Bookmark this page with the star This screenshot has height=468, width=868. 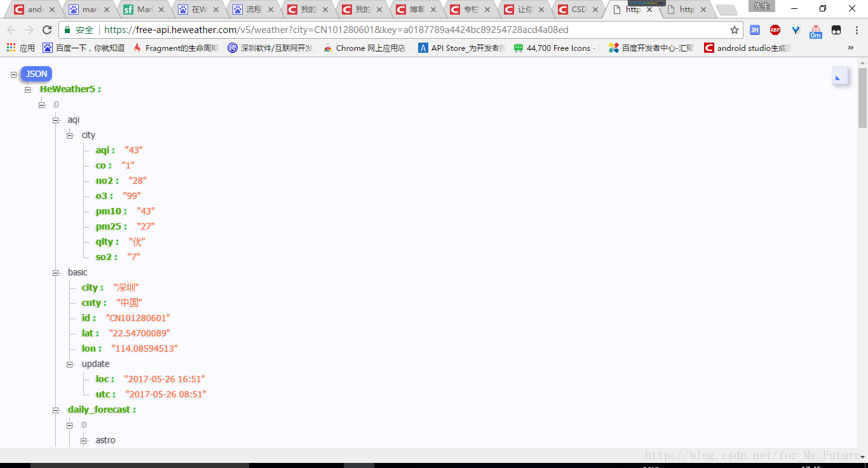(x=735, y=30)
